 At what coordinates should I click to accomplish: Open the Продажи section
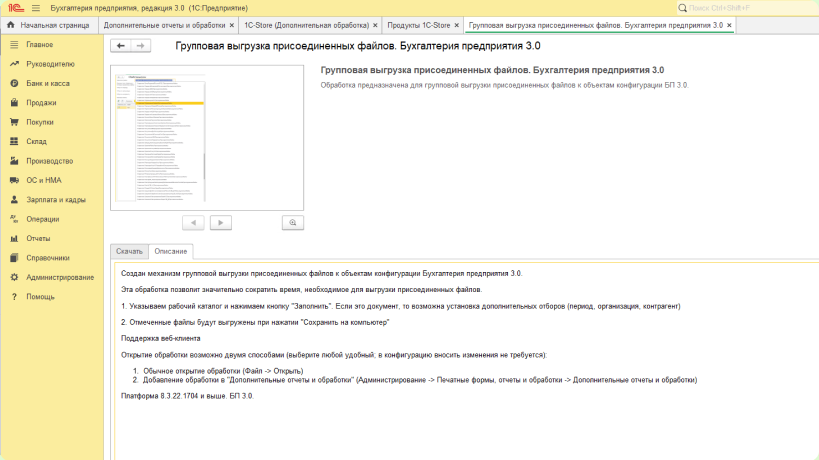(x=41, y=103)
